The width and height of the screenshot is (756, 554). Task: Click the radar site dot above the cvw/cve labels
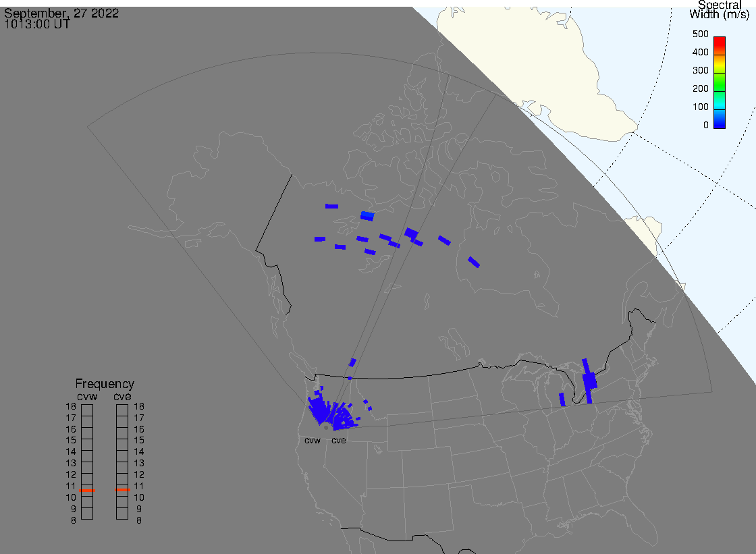click(327, 428)
